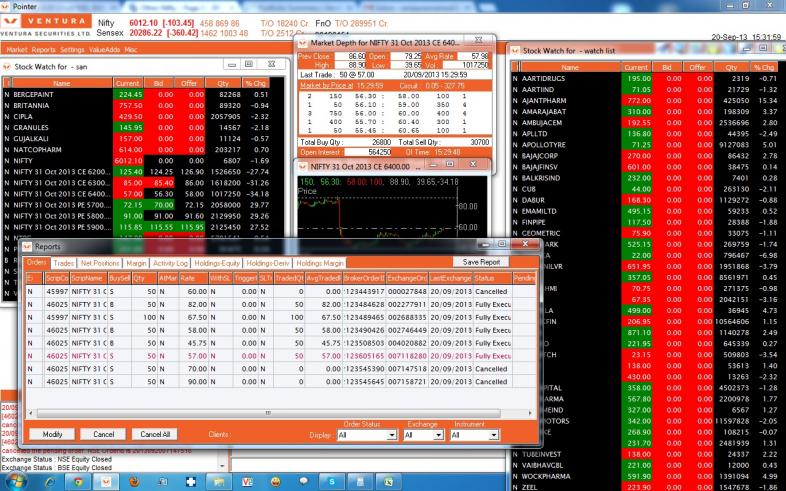Select the CIPLA row in san watch
This screenshot has width=786, height=491.
point(136,117)
